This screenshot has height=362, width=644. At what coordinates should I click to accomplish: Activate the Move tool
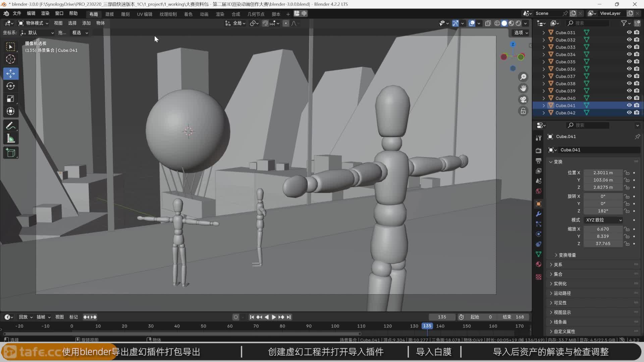tap(10, 73)
